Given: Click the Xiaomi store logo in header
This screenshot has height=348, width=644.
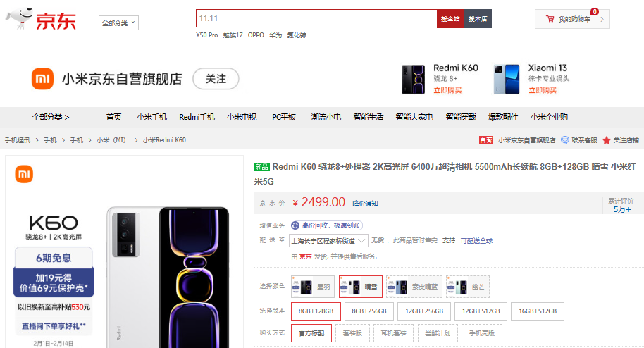Looking at the screenshot, I should 42,78.
